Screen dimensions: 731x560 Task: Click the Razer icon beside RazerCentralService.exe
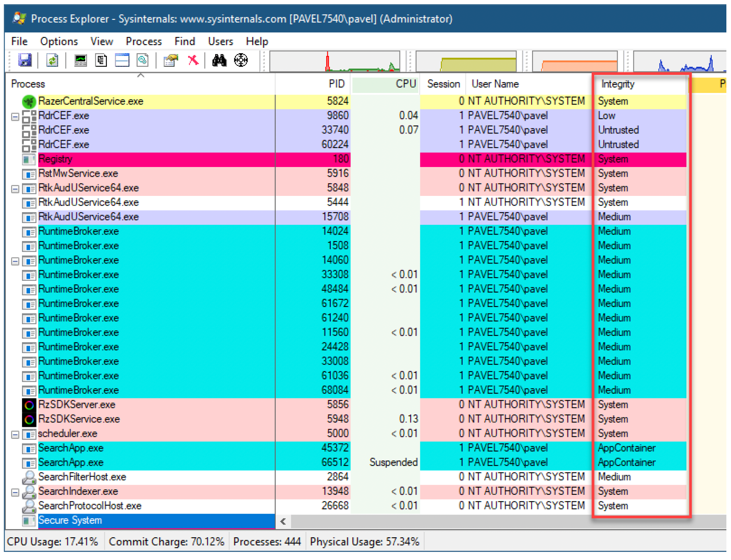(x=29, y=102)
